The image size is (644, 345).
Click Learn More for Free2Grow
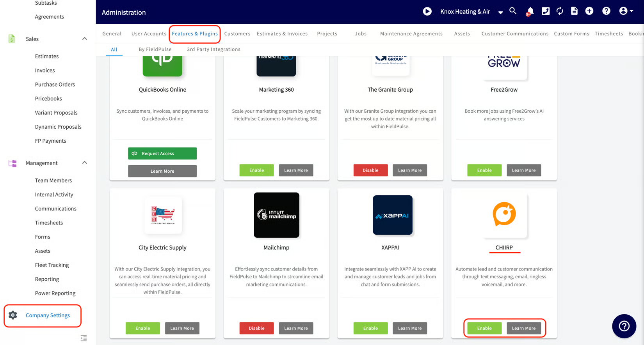pos(524,170)
